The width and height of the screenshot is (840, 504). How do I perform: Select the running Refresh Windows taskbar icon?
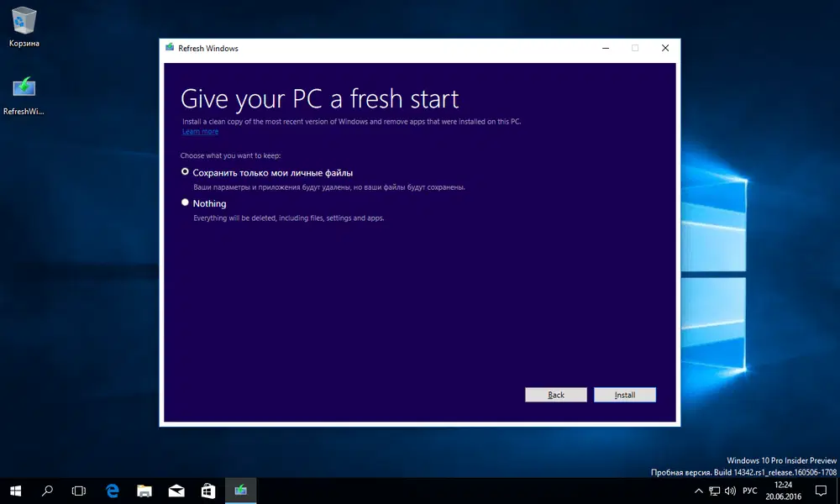point(240,491)
